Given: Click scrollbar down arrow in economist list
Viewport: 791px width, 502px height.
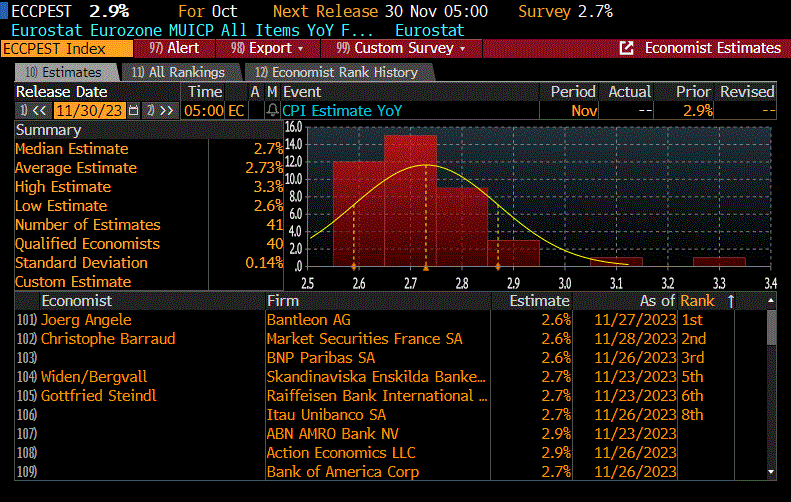Looking at the screenshot, I should point(771,472).
